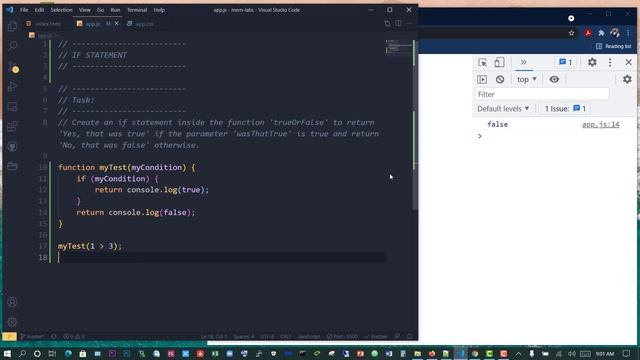640x360 pixels.
Task: Open the Run and Debug view
Action: (x=12, y=87)
